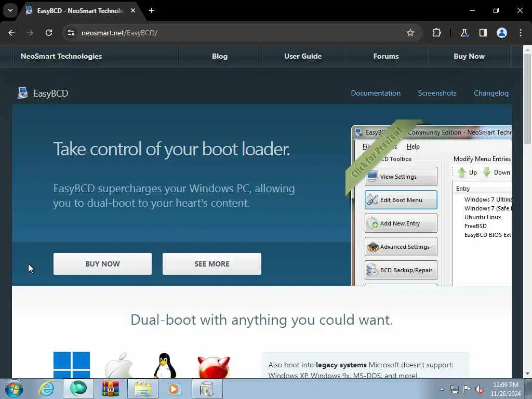532x399 pixels.
Task: Open the Chrome three-dot menu
Action: click(x=521, y=33)
